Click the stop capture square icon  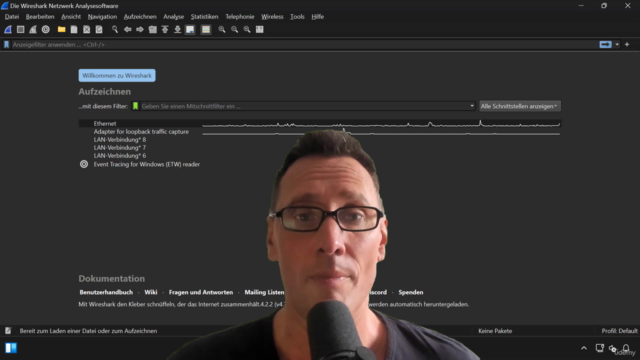coord(20,29)
